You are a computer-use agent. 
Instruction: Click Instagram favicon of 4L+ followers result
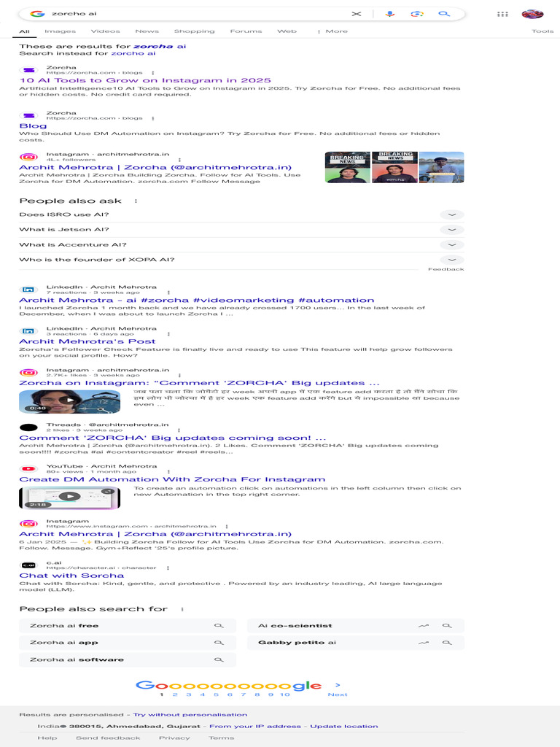tap(28, 157)
